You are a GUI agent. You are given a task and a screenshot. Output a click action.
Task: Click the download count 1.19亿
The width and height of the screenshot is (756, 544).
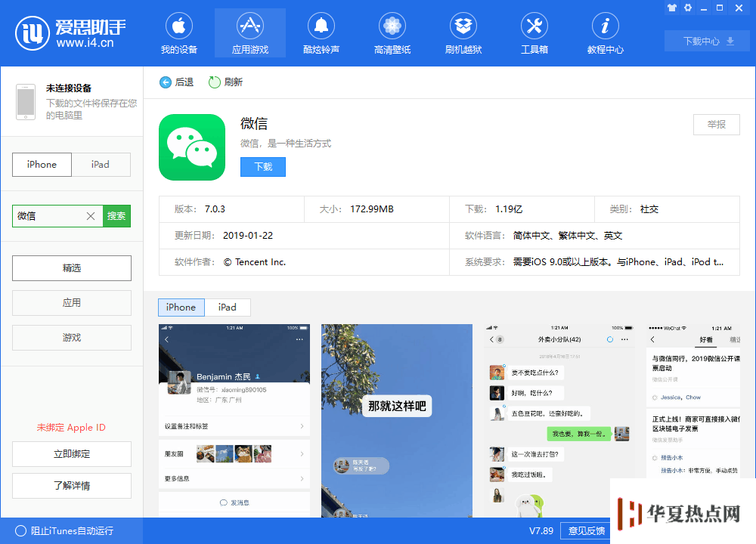[509, 209]
